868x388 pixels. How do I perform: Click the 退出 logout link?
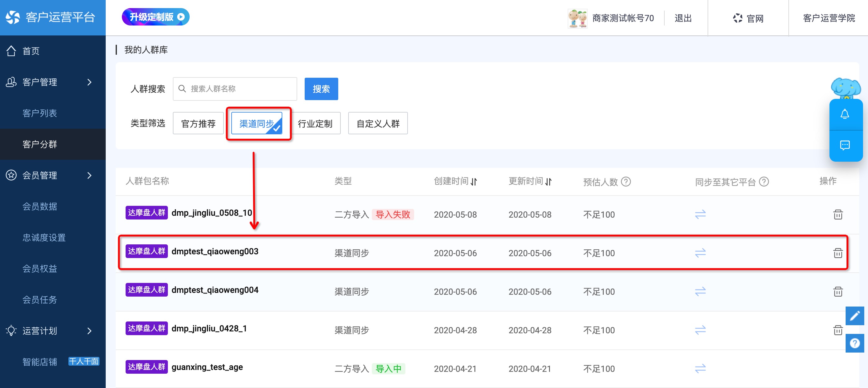(683, 18)
